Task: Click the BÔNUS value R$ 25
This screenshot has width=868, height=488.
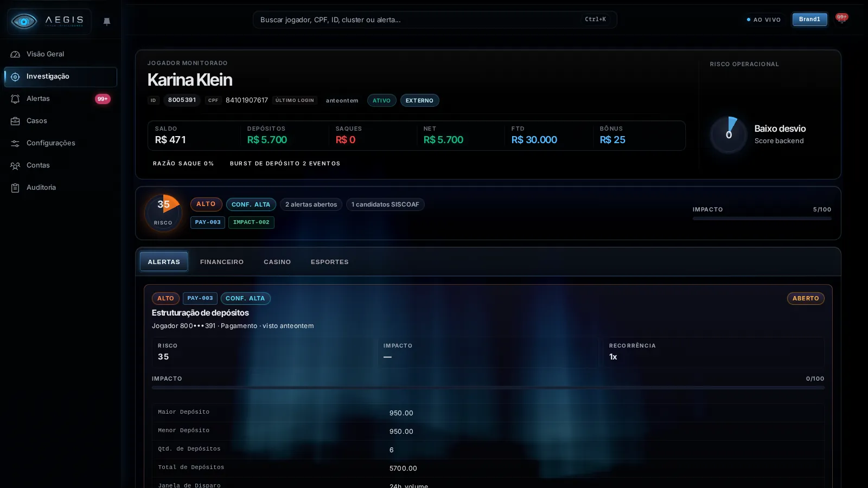Action: 612,140
